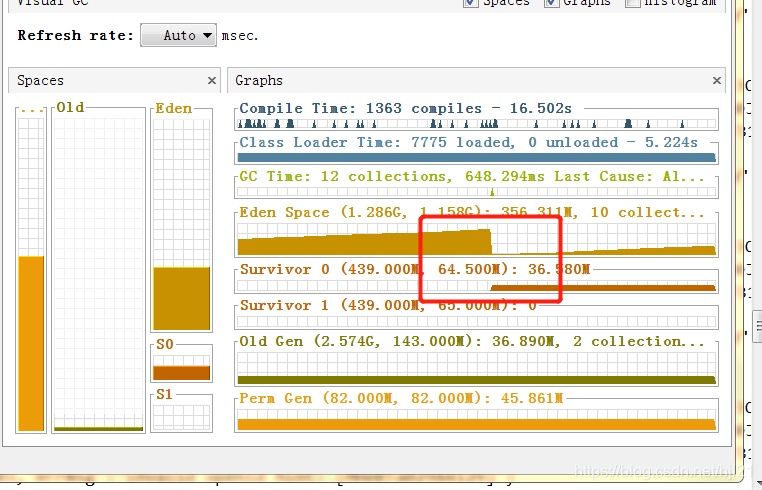Click the Eden Space graph
The width and height of the screenshot is (762, 490).
[476, 240]
